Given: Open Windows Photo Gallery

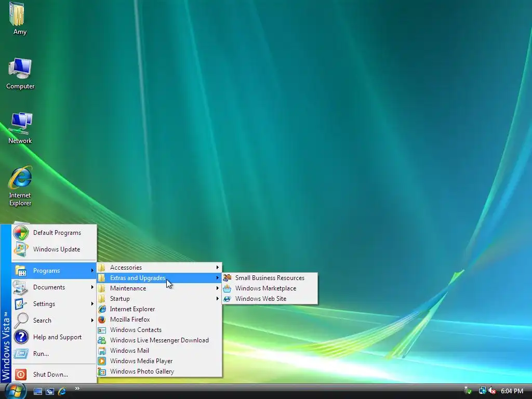Looking at the screenshot, I should click(159, 371).
